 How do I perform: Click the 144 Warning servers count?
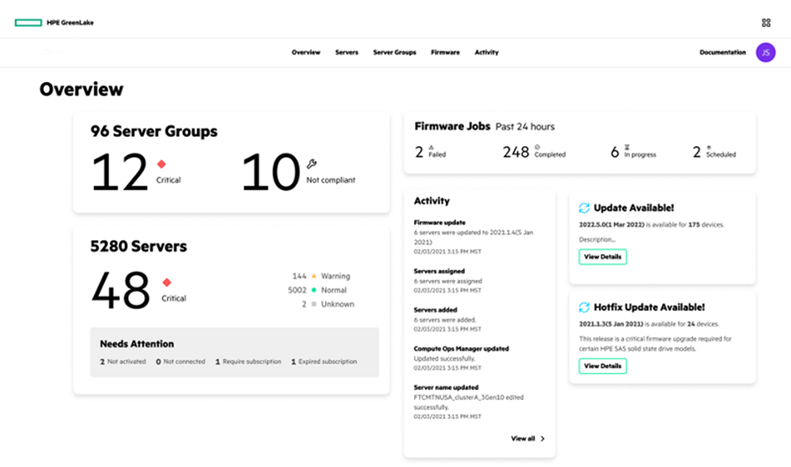[x=299, y=276]
